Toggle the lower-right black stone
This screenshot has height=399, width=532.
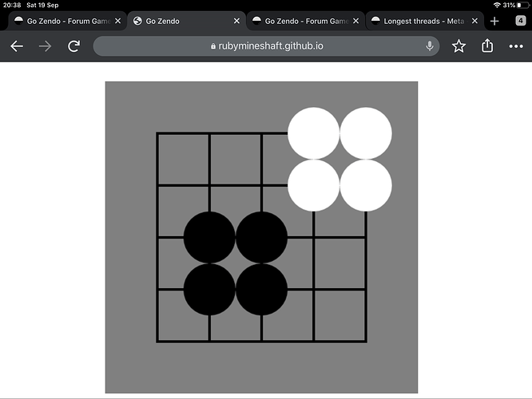click(261, 290)
